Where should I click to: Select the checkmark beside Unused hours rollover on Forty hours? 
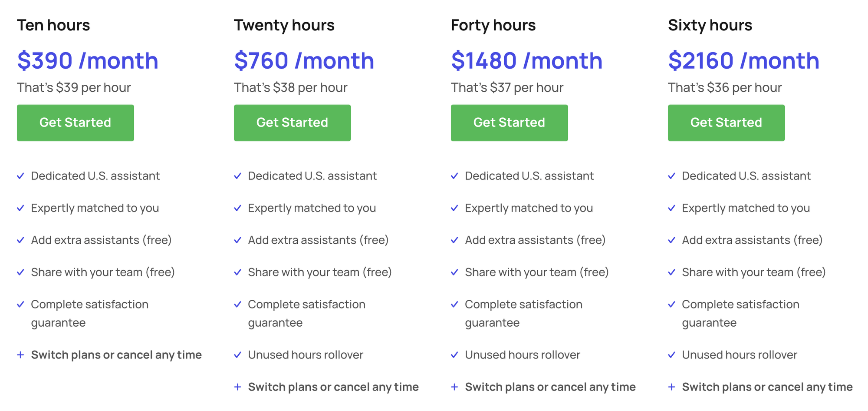(454, 355)
